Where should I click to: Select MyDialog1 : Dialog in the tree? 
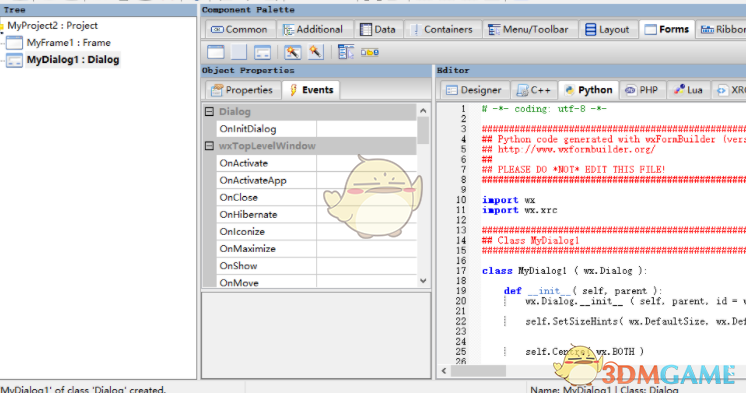(x=73, y=60)
